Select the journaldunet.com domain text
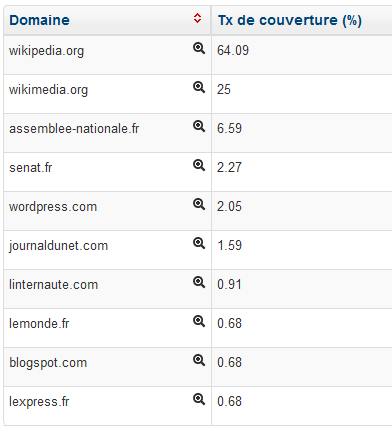Viewport: 392px width, 426px height. click(x=58, y=246)
